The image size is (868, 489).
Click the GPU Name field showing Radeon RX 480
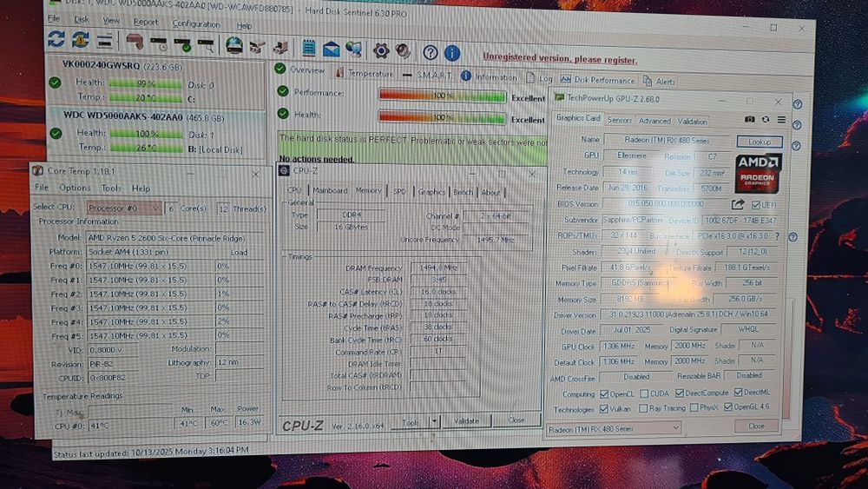(x=667, y=140)
